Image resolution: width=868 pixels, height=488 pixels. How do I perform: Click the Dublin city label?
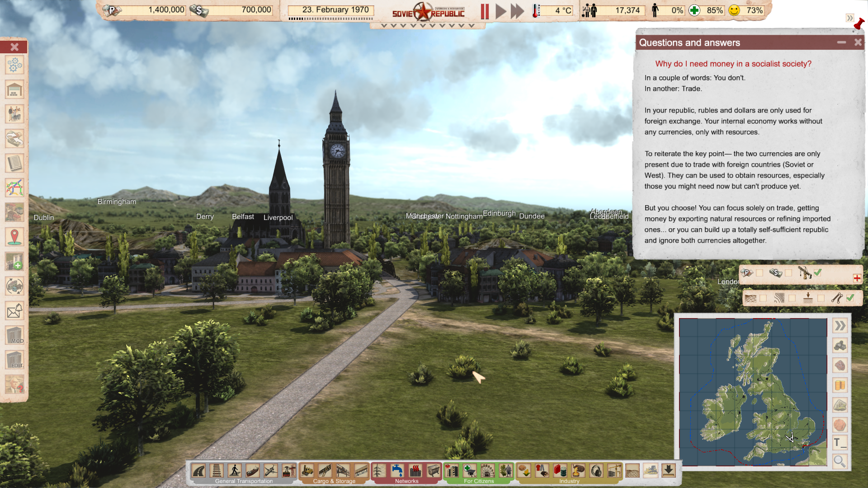[43, 217]
